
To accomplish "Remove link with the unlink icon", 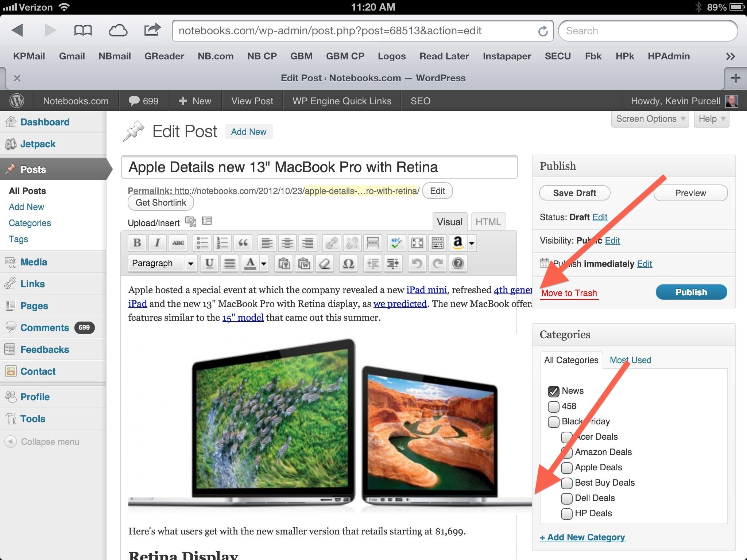I will tap(352, 243).
